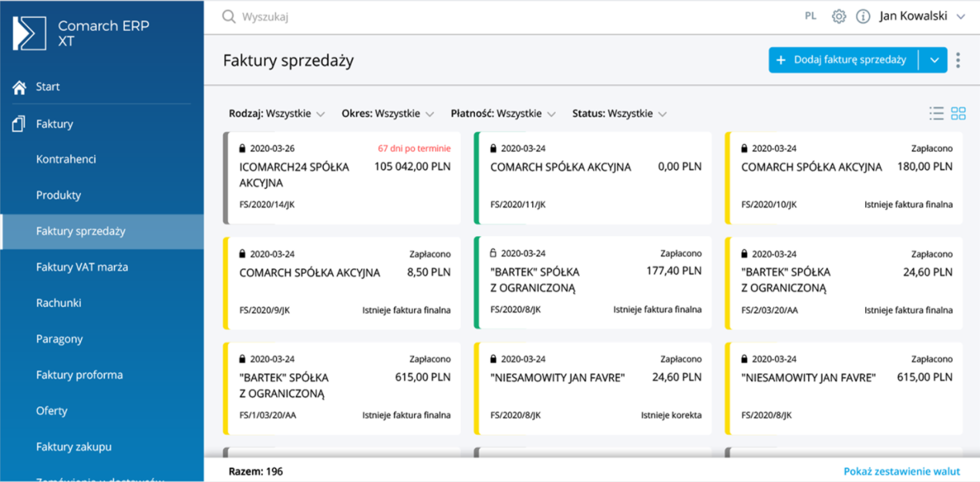Click the Comarch ERP XT logo icon
The image size is (980, 482).
pos(29,34)
